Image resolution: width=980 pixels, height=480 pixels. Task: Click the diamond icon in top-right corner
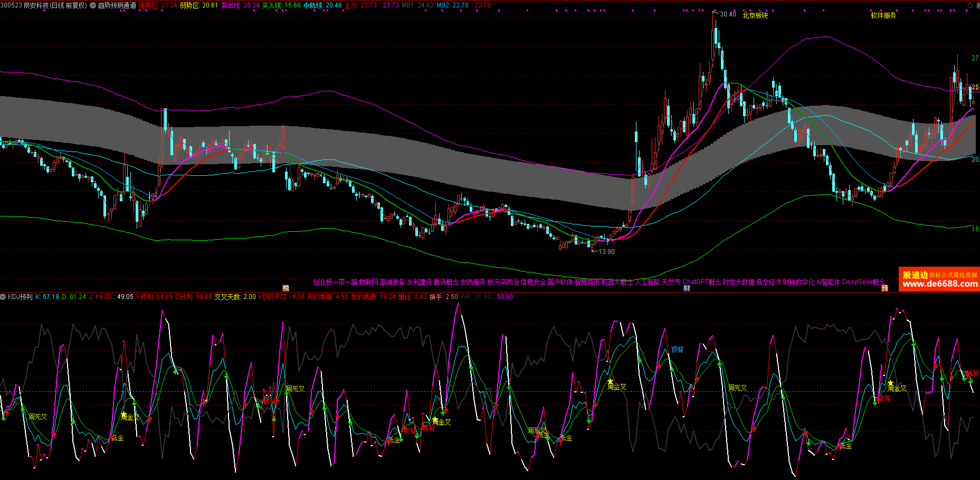tap(969, 5)
